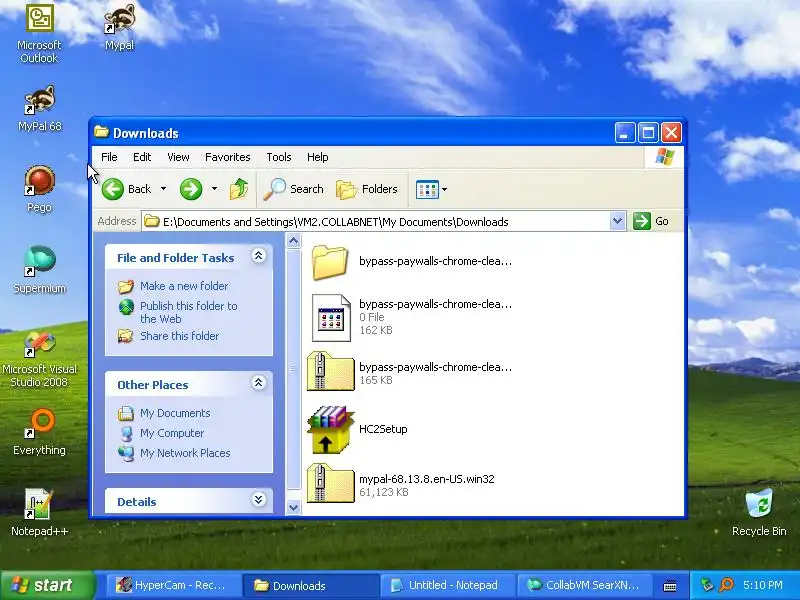Open the Views dropdown arrow
This screenshot has height=600, width=800.
444,189
